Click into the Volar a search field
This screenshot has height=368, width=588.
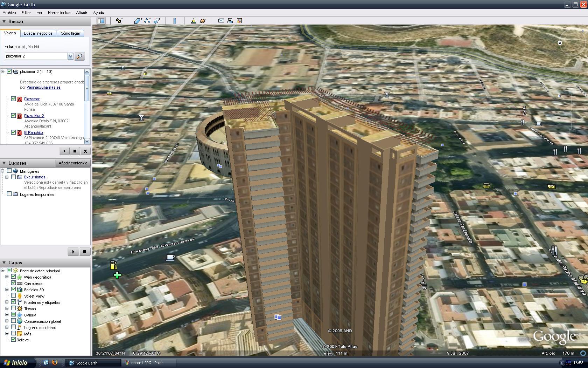click(36, 56)
